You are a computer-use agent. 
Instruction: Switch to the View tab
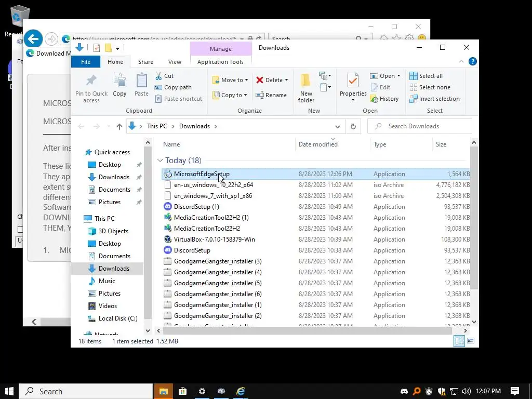(x=175, y=62)
